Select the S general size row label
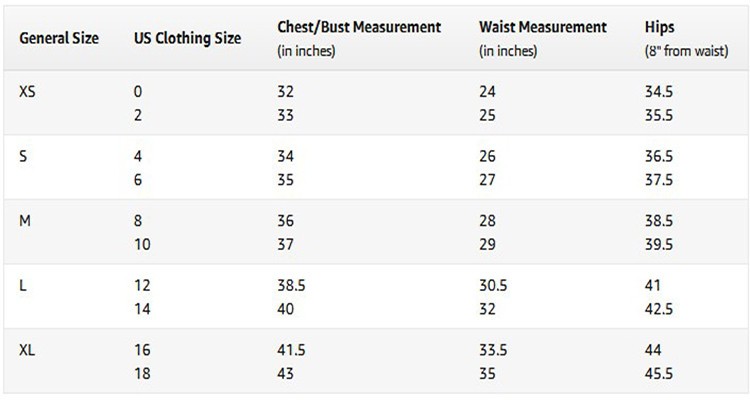Viewport: 750px width, 400px height. (23, 156)
